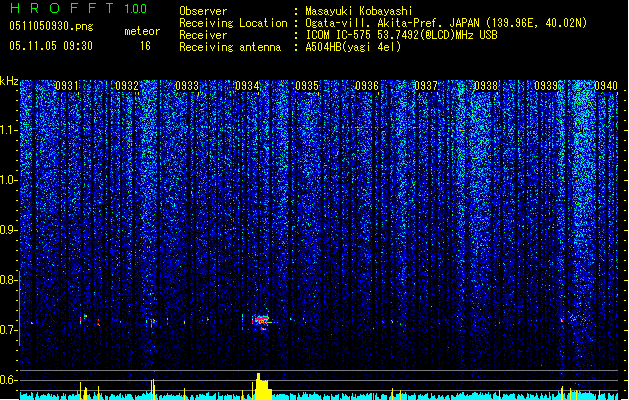The image size is (629, 400).
Task: Click the meteor count value 16
Action: (x=145, y=46)
